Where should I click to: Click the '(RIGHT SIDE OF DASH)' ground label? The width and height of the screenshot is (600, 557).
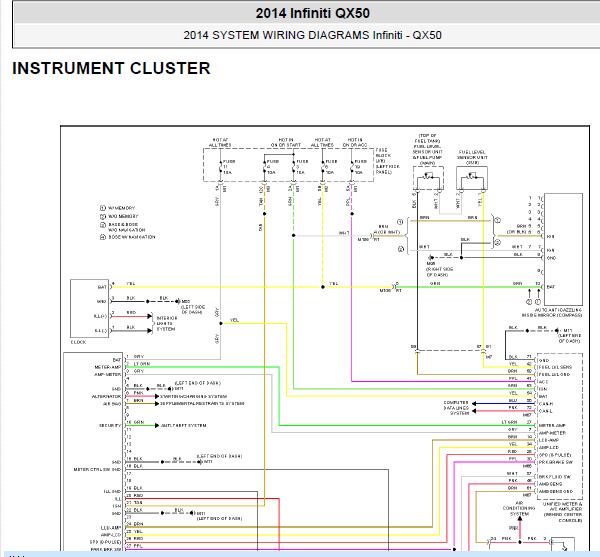coord(439,272)
